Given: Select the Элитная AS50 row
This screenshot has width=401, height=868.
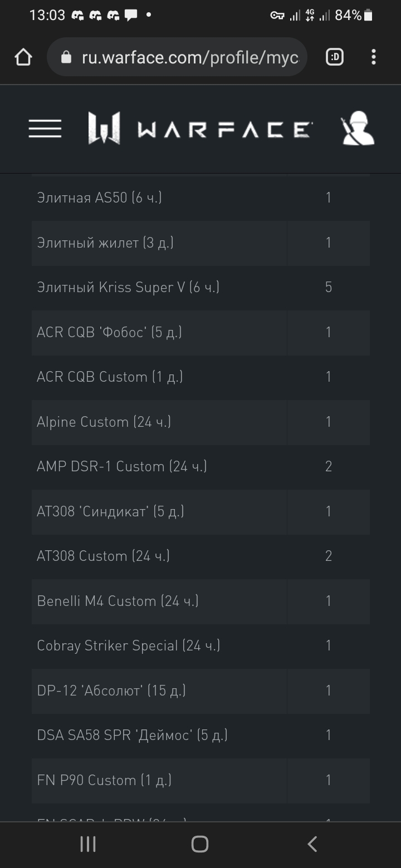Looking at the screenshot, I should (x=200, y=198).
